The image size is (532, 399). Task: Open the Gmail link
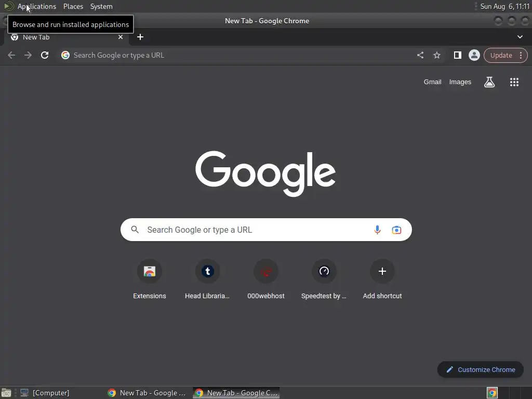[x=432, y=82]
